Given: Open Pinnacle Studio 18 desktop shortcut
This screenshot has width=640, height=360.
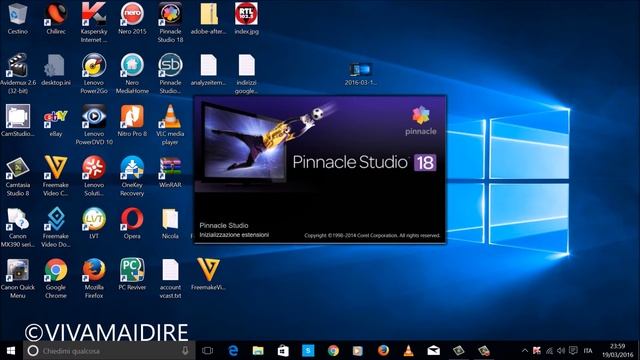Looking at the screenshot, I should coord(170,22).
